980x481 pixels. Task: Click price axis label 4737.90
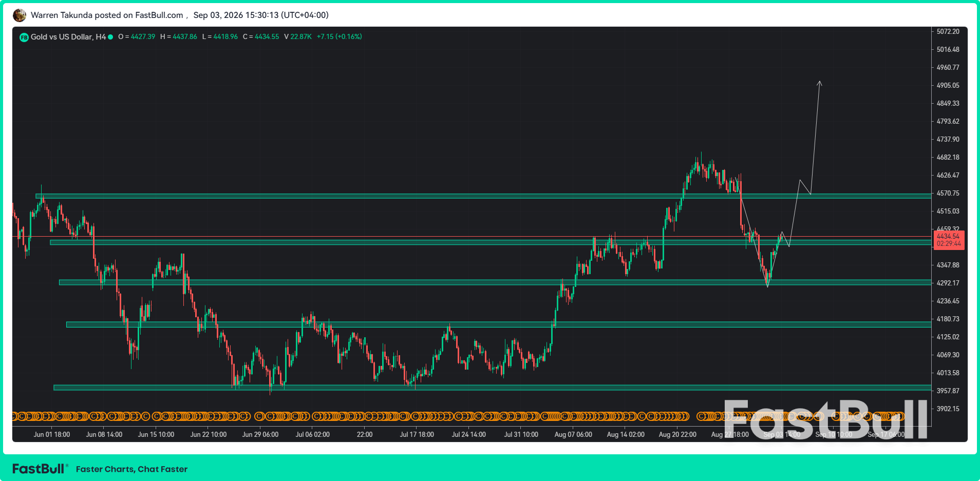[x=948, y=140]
